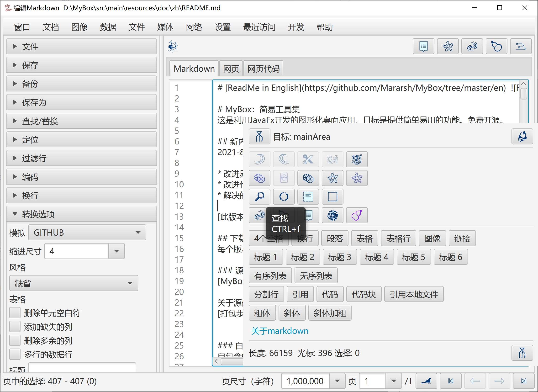Click the dark blue double-wheel icon
538x392 pixels.
(308, 178)
